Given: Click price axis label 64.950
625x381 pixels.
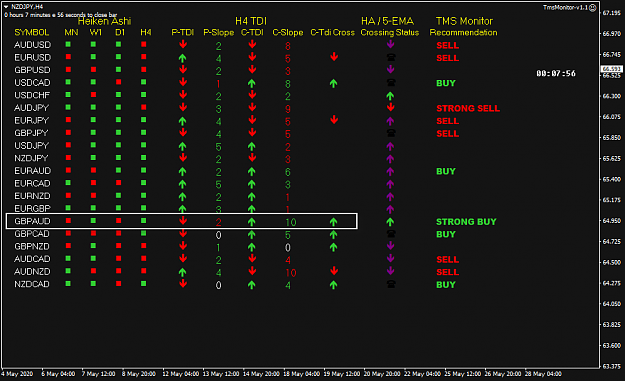Looking at the screenshot, I should 612,220.
